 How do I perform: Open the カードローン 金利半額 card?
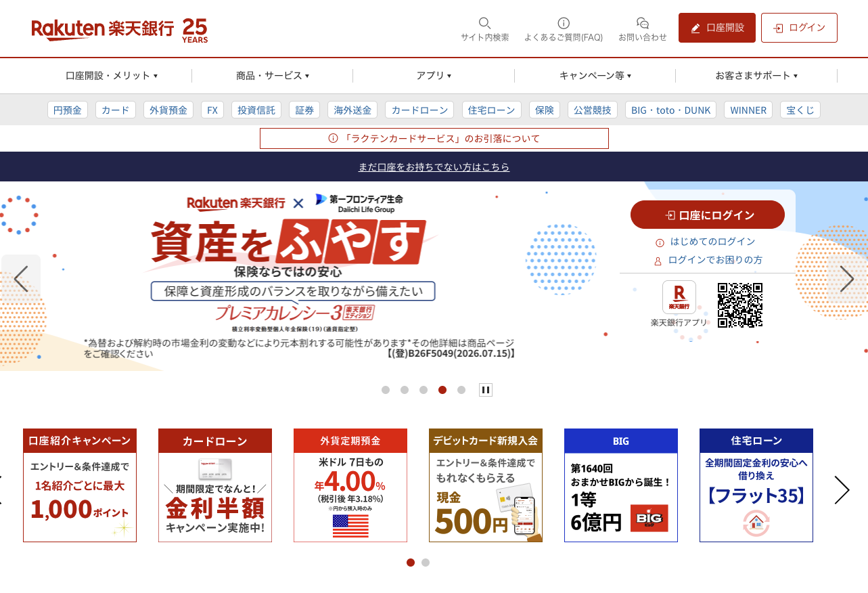coord(215,485)
